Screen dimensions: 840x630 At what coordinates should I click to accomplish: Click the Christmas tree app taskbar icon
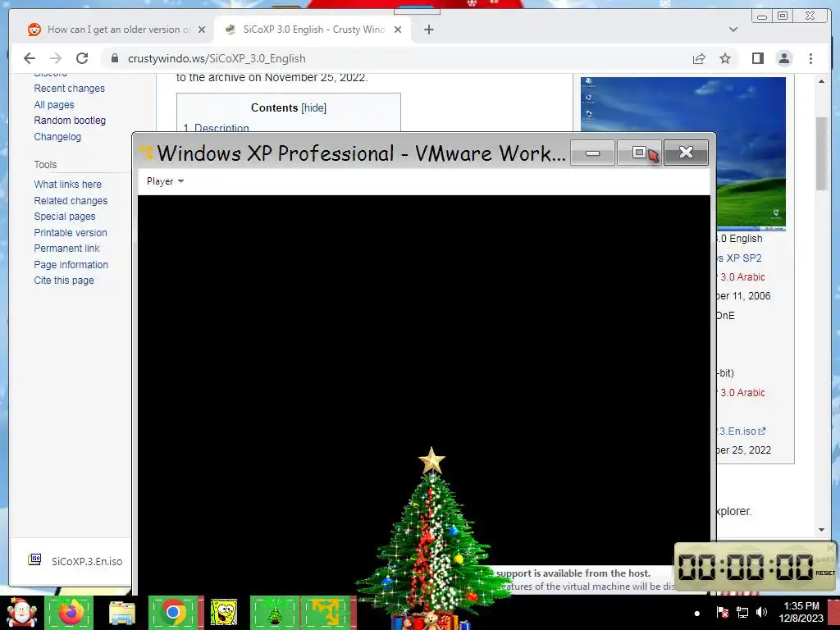point(275,612)
